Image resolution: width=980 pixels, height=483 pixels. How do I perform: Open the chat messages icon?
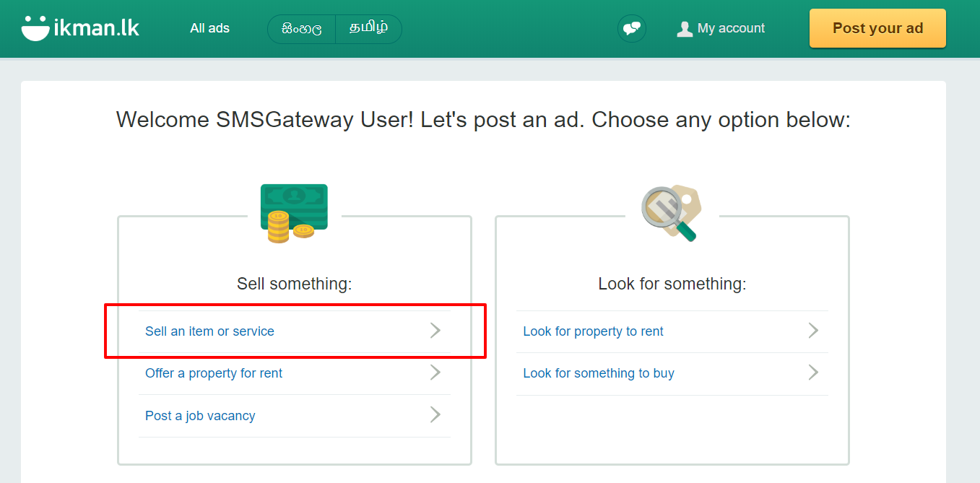pos(632,29)
